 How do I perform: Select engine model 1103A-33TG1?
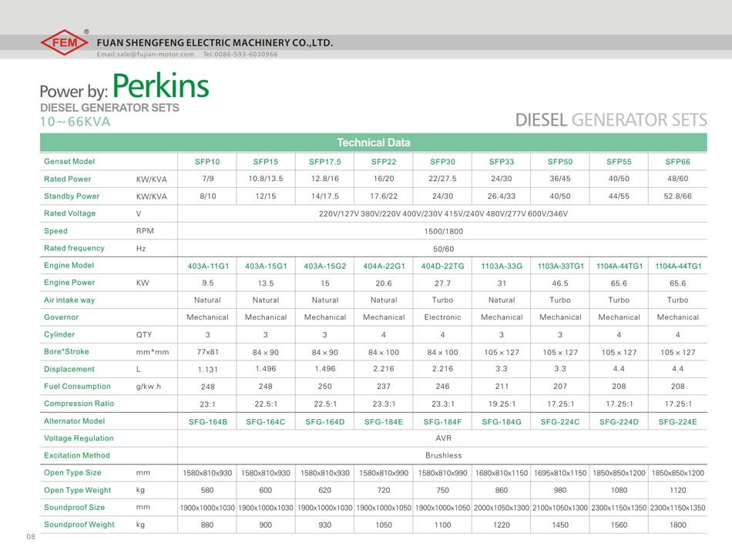(561, 266)
